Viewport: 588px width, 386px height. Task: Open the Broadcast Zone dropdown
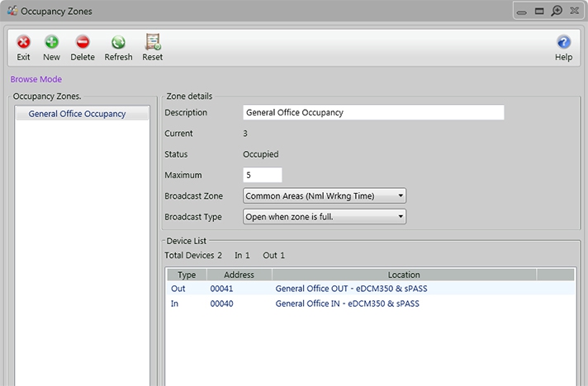(x=325, y=195)
